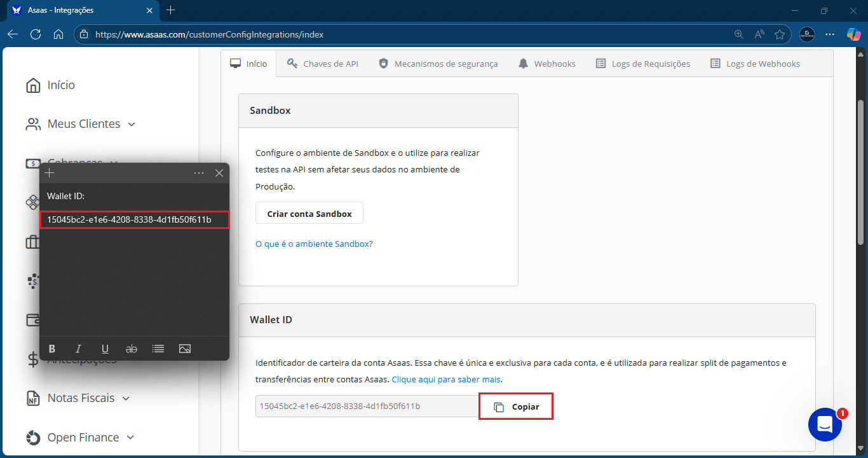The image size is (868, 458).
Task: Apply strikethrough formatting in the sticky note
Action: 132,348
